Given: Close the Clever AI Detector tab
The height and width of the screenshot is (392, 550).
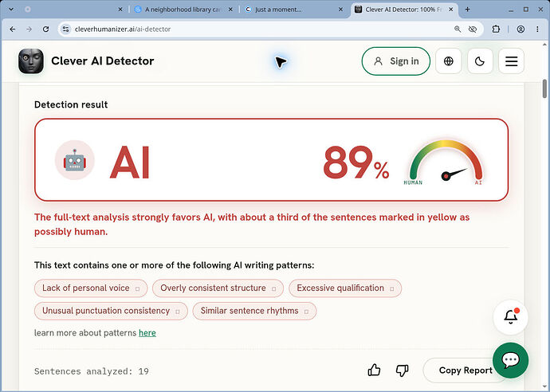Looking at the screenshot, I should click(x=451, y=10).
